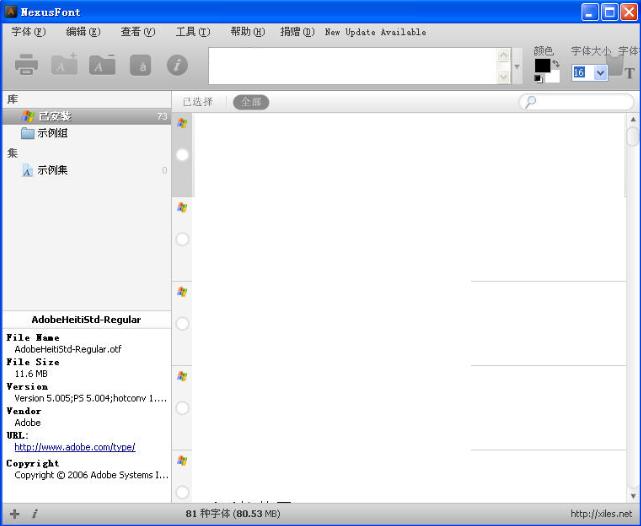
Task: Toggle the third font's selection circle
Action: [182, 323]
